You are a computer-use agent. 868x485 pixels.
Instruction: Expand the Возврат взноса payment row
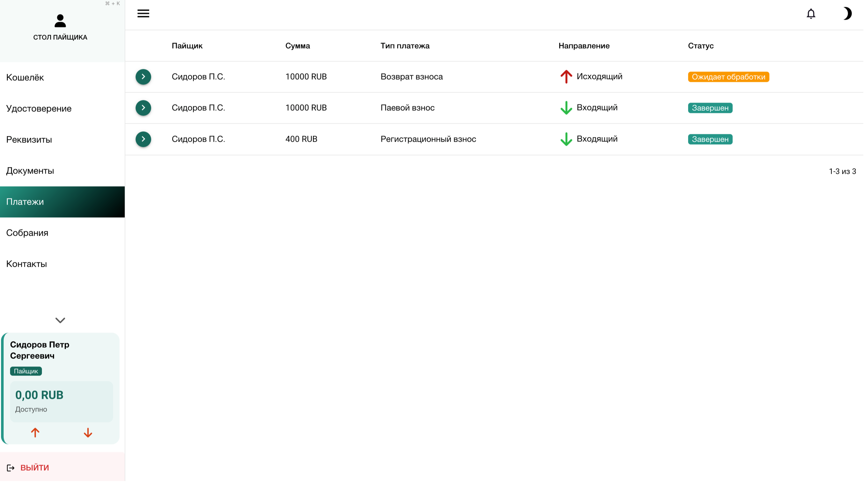[x=143, y=77]
